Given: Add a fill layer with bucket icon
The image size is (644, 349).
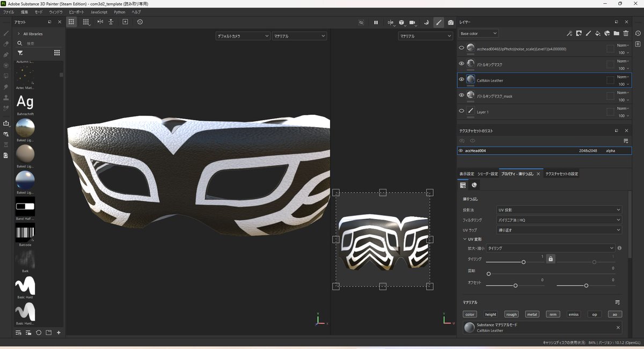Looking at the screenshot, I should point(598,33).
